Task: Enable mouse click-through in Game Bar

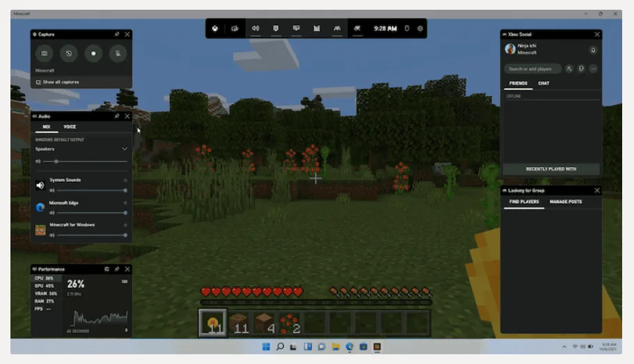Action: point(407,29)
